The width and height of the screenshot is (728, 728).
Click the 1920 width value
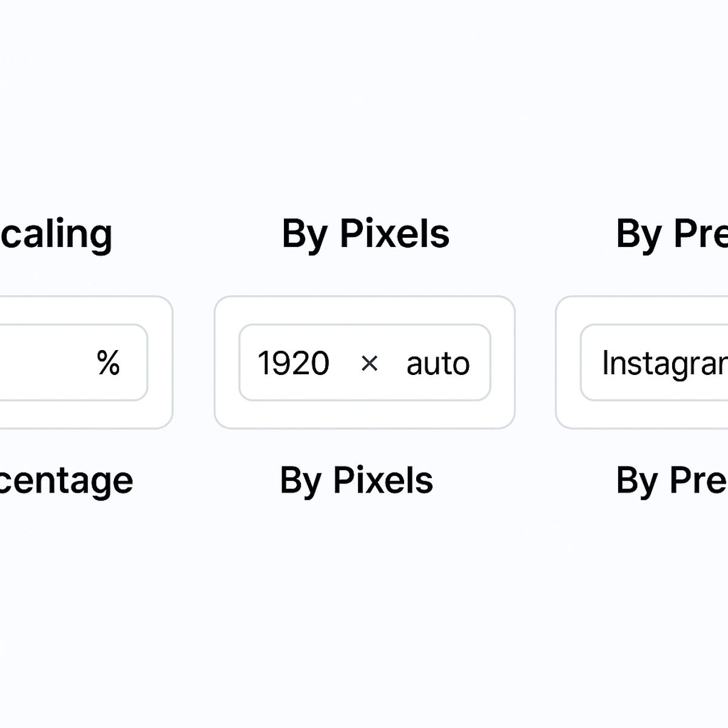click(x=294, y=363)
